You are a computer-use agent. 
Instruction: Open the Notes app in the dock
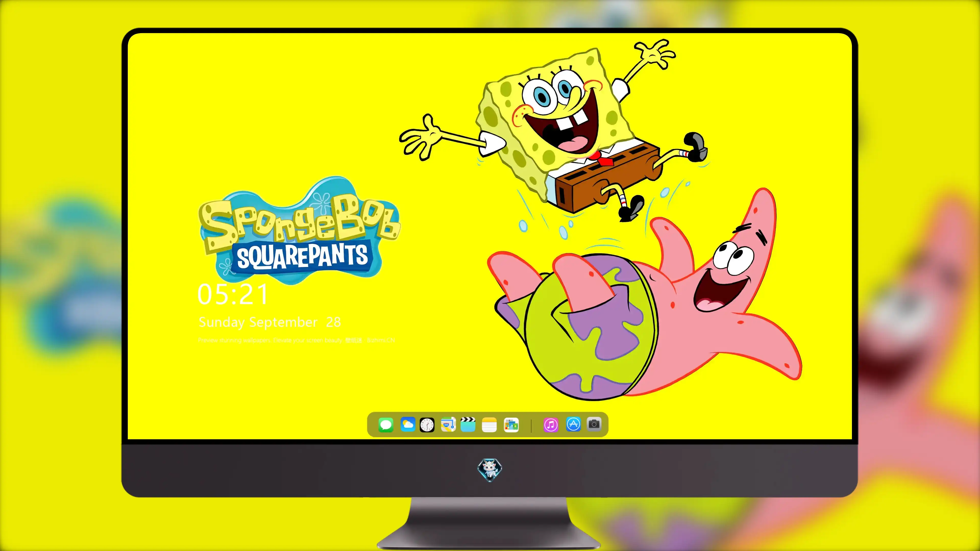(x=489, y=425)
